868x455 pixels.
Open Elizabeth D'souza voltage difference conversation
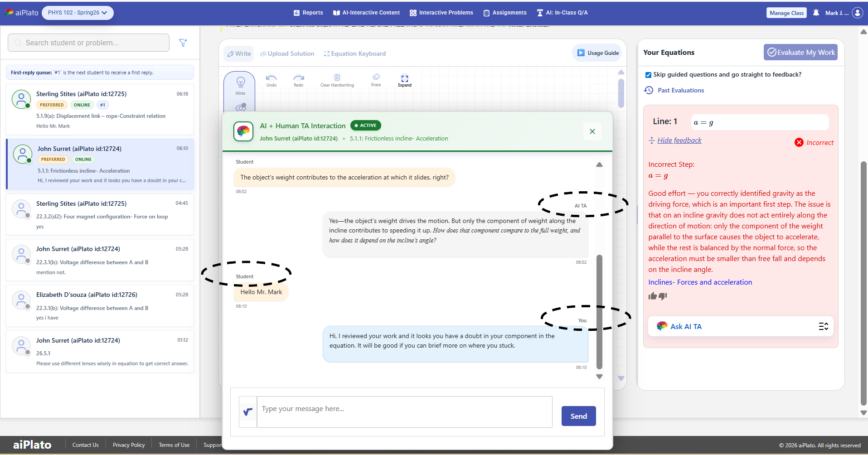coord(100,306)
